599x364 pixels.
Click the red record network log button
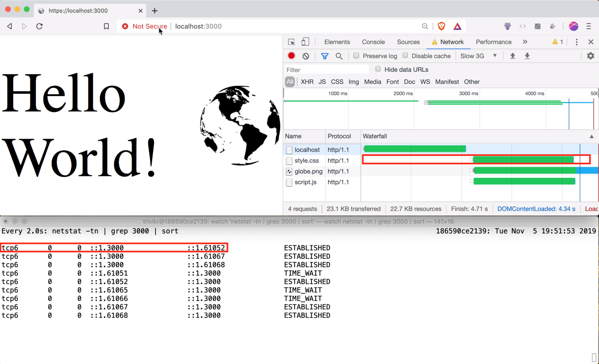click(291, 56)
